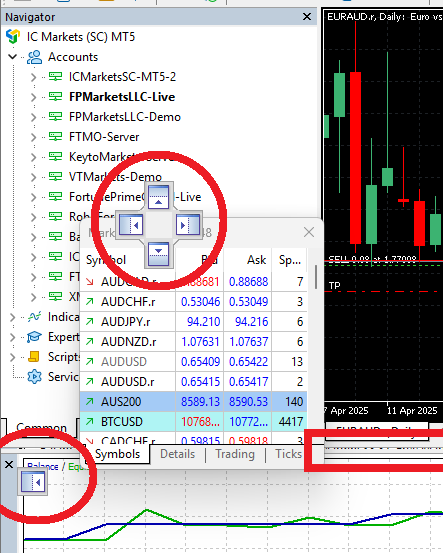Screen dimensions: 443x553
Task: Select the greyed AUDUSD symbol row
Action: [193, 361]
